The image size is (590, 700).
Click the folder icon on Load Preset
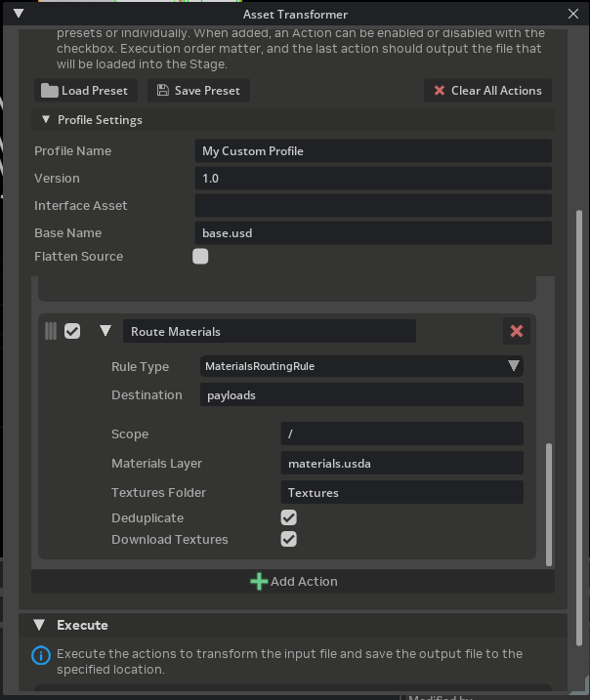pyautogui.click(x=49, y=91)
